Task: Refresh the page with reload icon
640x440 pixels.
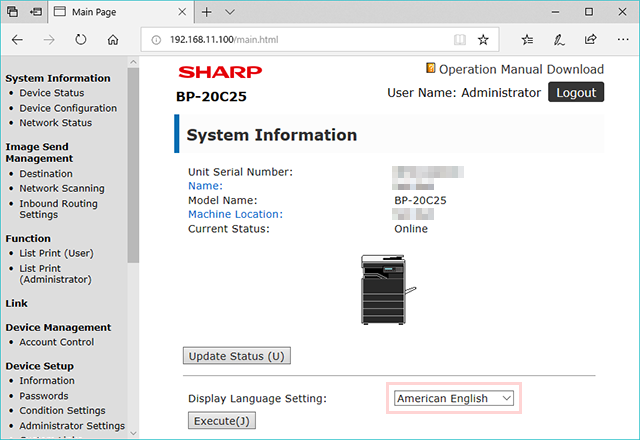Action: 81,40
